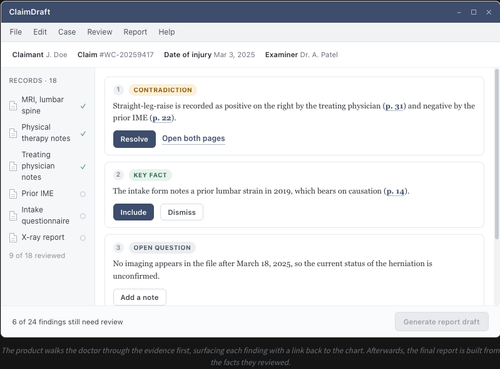Open the Edit menu

40,32
